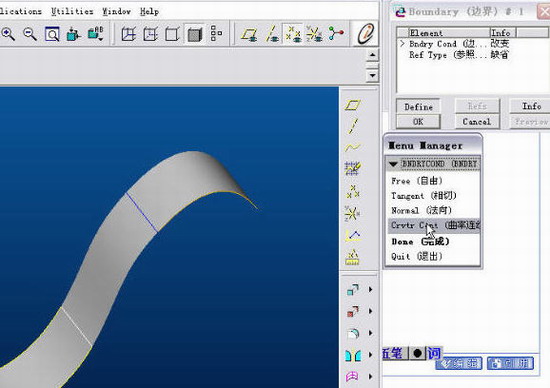This screenshot has width=550, height=388.
Task: Click the 词 IME mode button
Action: coord(434,353)
